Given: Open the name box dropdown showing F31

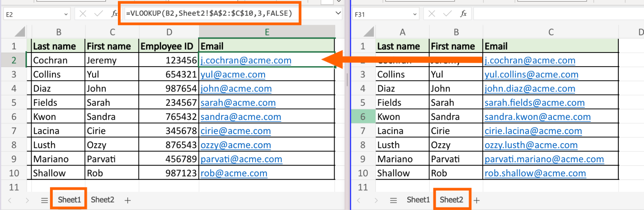Looking at the screenshot, I should tap(415, 14).
